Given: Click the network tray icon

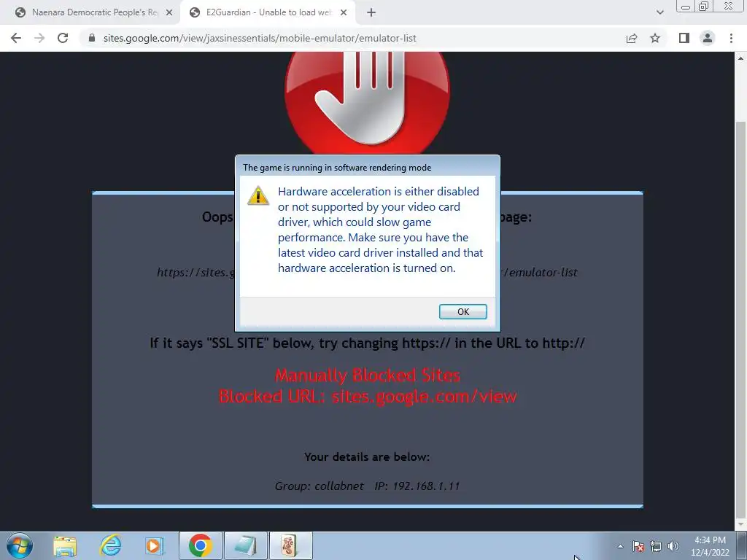Looking at the screenshot, I should 656,546.
